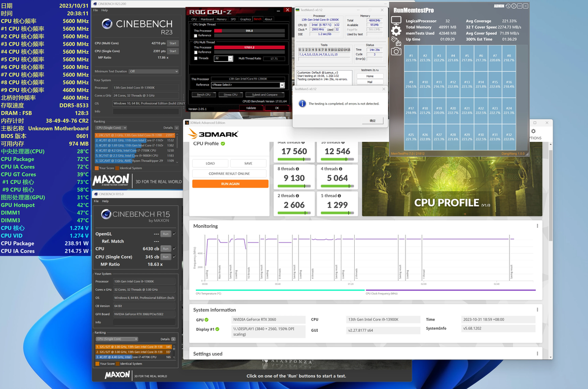
Task: Open the RunMemtestPro history clock icon
Action: click(x=508, y=6)
